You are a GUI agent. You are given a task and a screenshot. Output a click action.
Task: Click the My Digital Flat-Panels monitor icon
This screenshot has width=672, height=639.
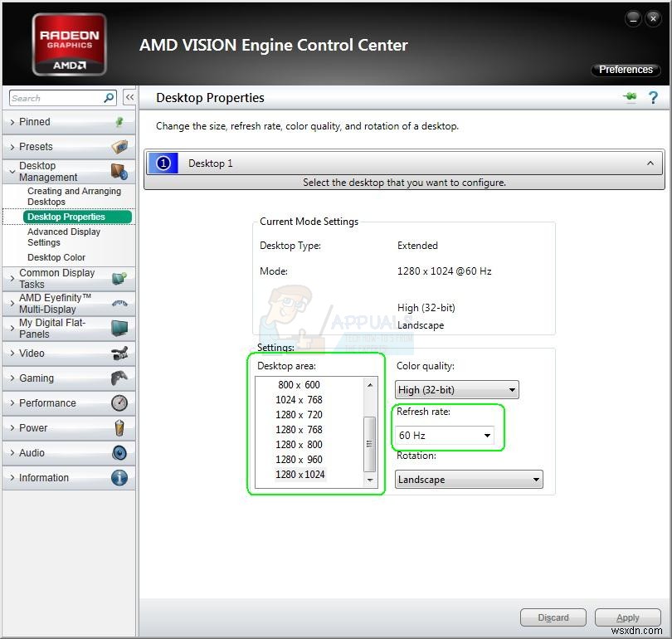click(119, 329)
